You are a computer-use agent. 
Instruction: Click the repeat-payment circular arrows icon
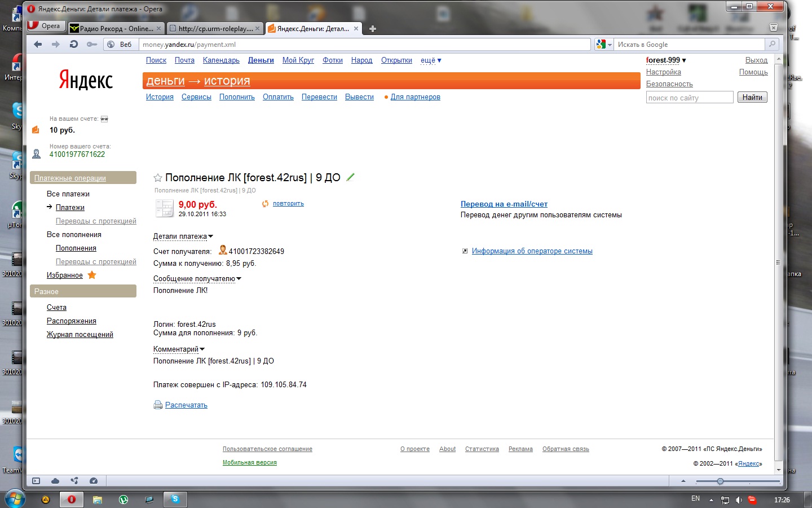(x=266, y=204)
